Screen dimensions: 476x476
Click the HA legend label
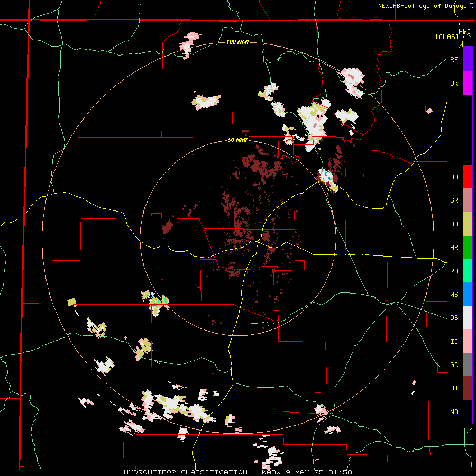[454, 177]
